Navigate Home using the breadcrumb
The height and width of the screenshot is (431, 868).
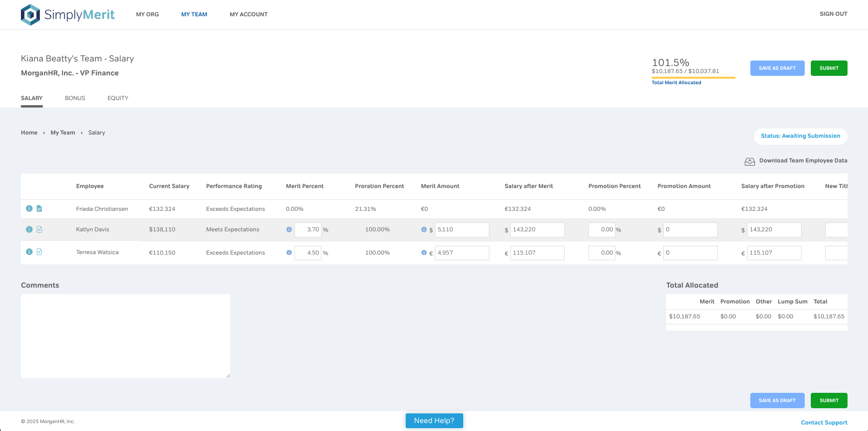[x=29, y=132]
